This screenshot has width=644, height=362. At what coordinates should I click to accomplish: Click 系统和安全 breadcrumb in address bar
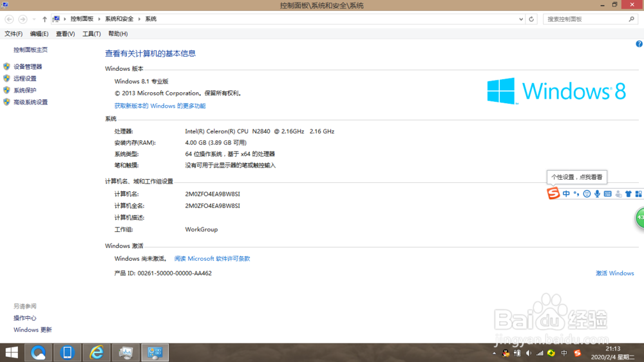pyautogui.click(x=119, y=19)
